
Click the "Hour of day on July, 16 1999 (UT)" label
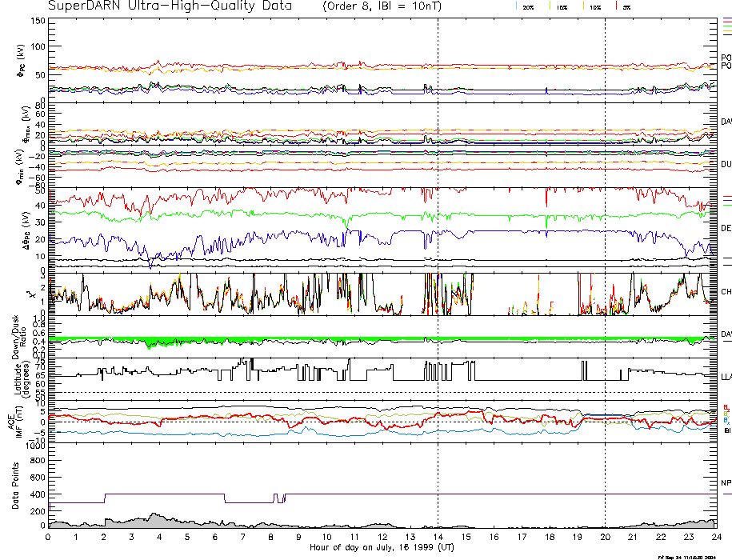click(381, 549)
